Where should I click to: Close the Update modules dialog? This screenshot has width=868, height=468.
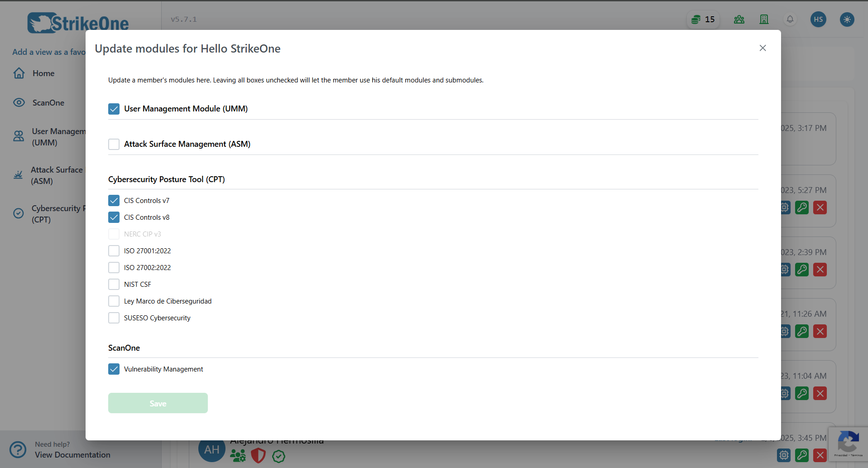(x=762, y=48)
